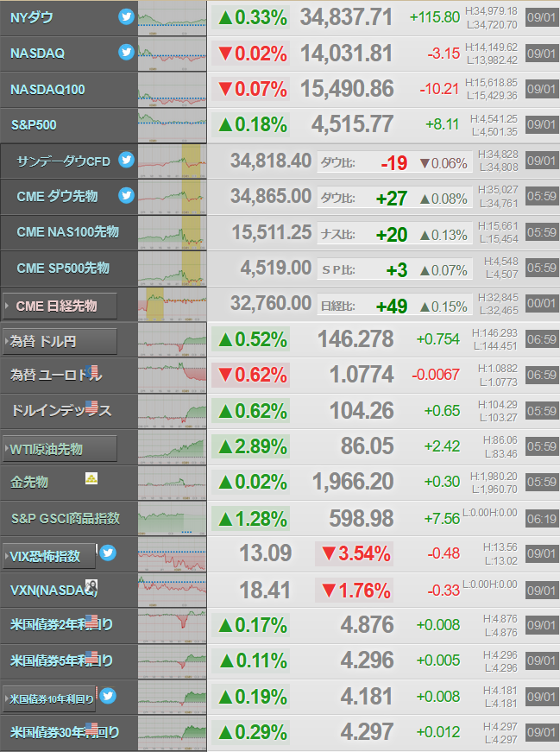Open the S&P GSCI商品指数 link
The image size is (560, 752).
66,518
